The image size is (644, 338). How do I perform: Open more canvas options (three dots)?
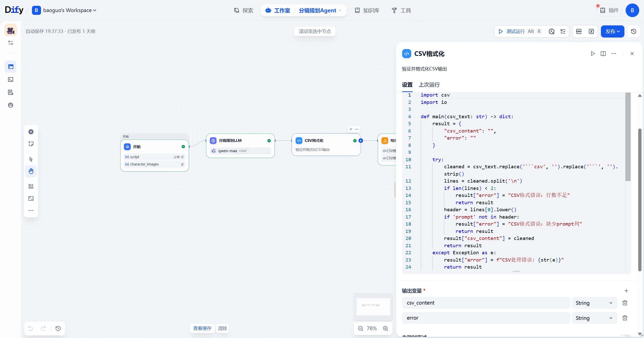coord(31,210)
